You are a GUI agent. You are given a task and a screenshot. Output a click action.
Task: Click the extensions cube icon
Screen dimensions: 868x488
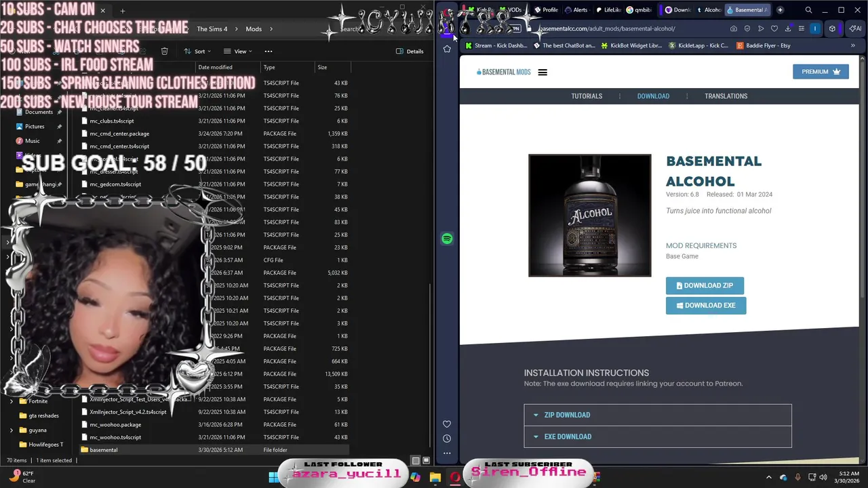[x=832, y=28]
